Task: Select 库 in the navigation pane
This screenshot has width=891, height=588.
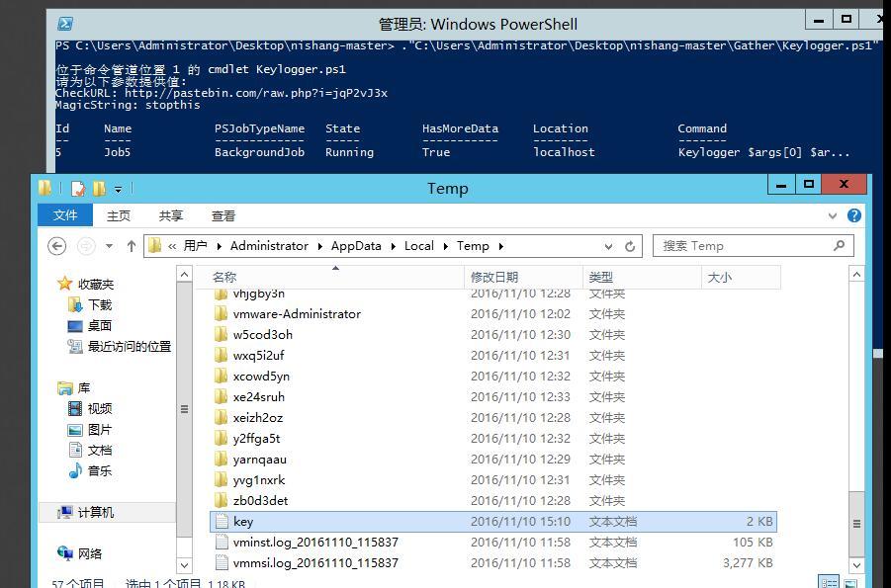Action: [83, 388]
